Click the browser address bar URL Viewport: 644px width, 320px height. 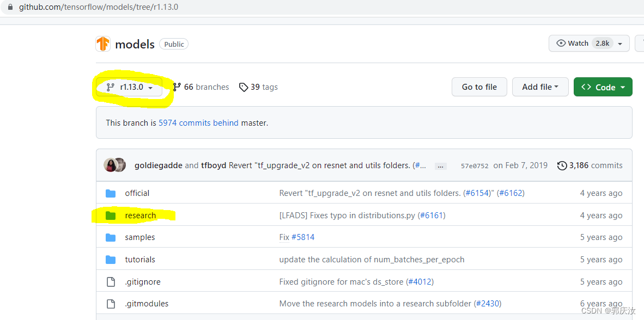[99, 8]
